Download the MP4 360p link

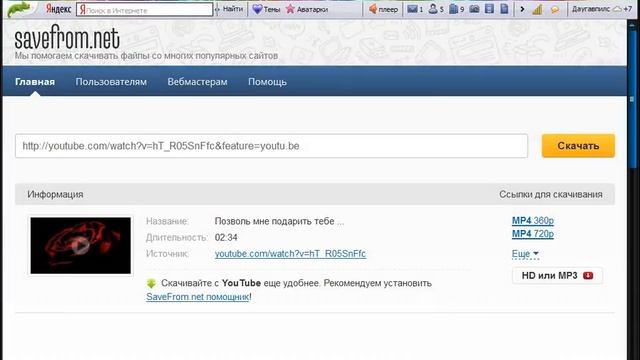[533, 220]
